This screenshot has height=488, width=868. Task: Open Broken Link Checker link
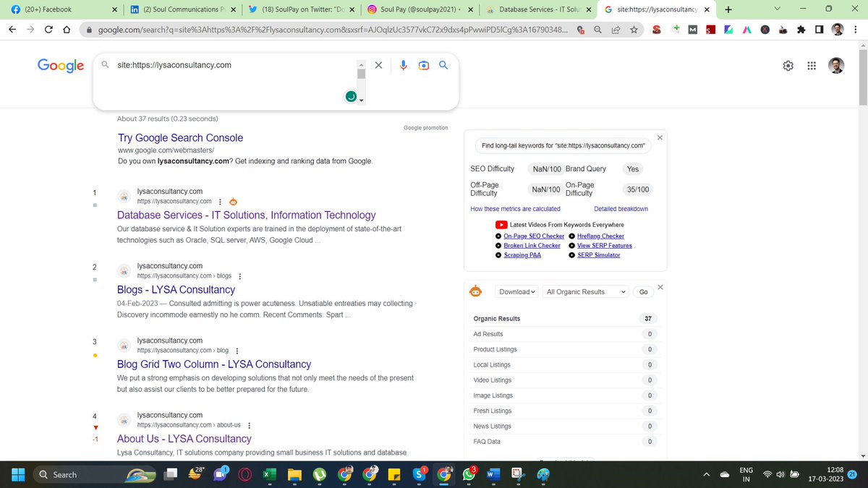pos(532,245)
